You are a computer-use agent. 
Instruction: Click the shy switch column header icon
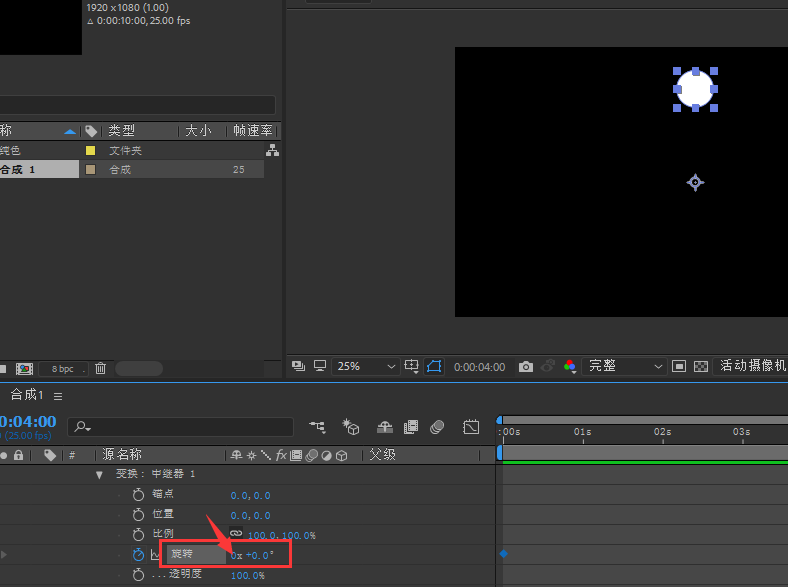(x=236, y=455)
